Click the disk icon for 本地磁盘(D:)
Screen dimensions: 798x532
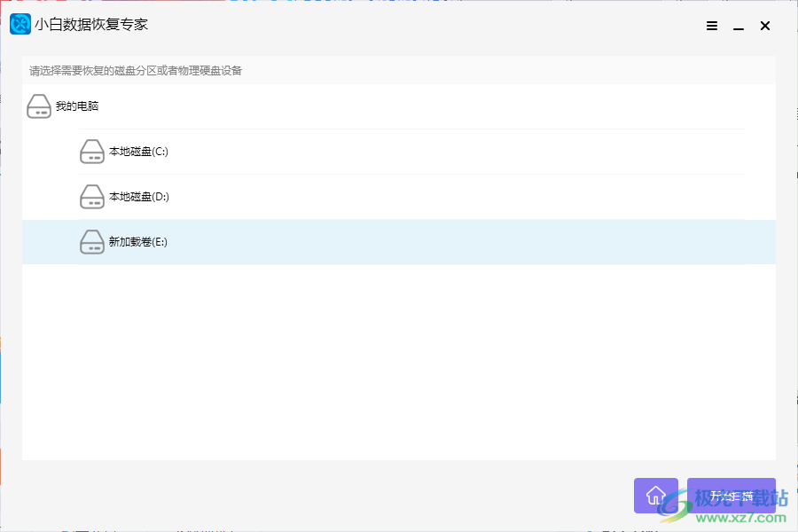tap(92, 197)
